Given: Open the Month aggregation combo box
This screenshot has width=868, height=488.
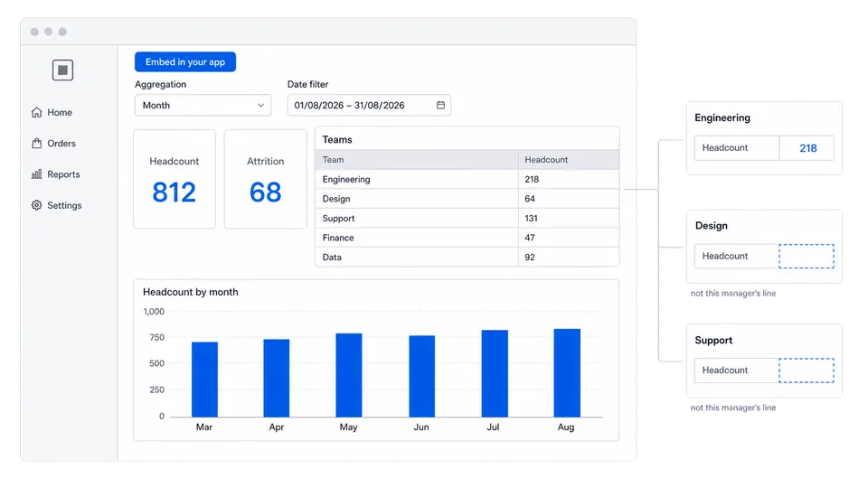Looking at the screenshot, I should point(203,105).
